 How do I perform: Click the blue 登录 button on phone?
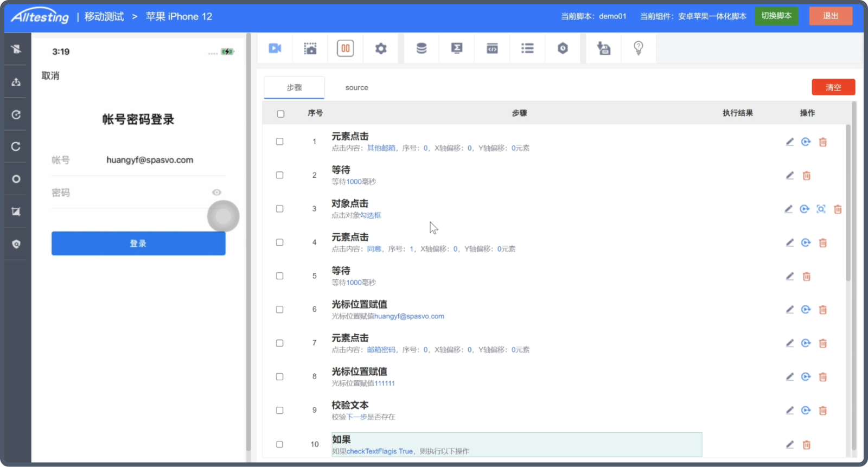pos(138,244)
